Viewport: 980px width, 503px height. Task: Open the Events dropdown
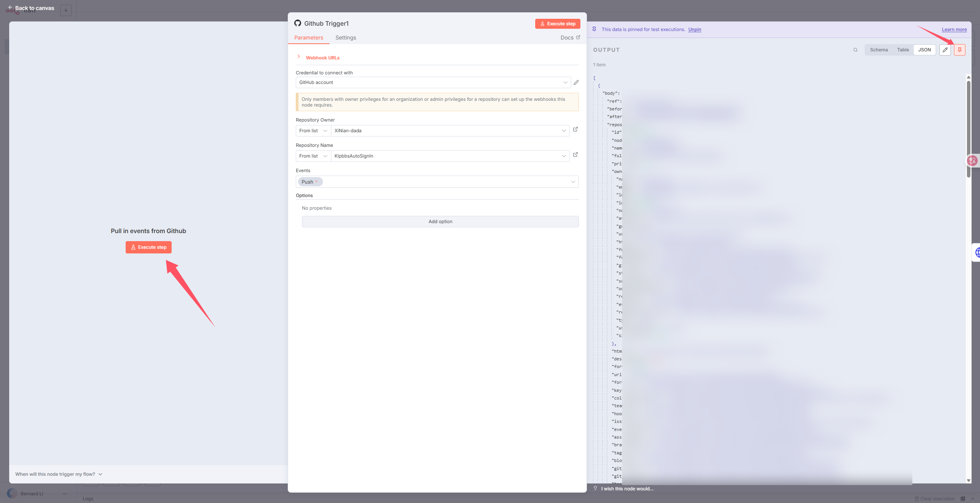click(572, 182)
